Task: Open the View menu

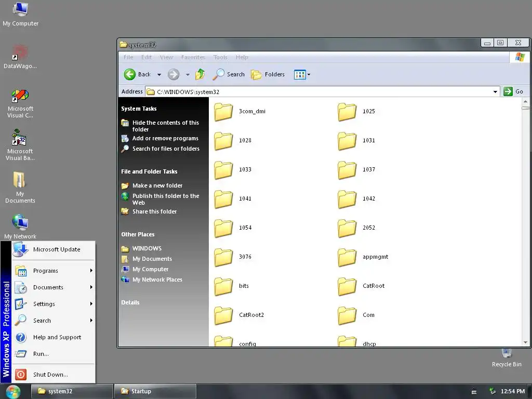Action: (x=166, y=57)
